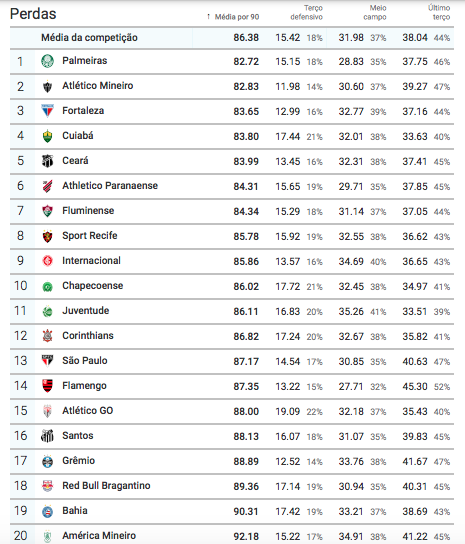Image resolution: width=465 pixels, height=544 pixels.
Task: Click the Red Bull Bragantino logo
Action: coord(48,486)
